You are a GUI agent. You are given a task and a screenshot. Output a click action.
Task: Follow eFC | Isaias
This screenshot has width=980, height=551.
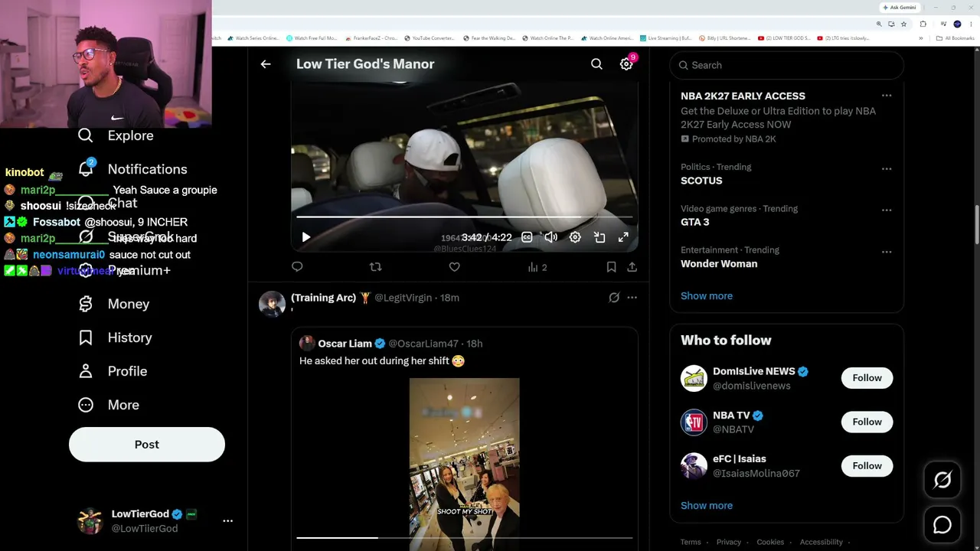[x=867, y=465]
